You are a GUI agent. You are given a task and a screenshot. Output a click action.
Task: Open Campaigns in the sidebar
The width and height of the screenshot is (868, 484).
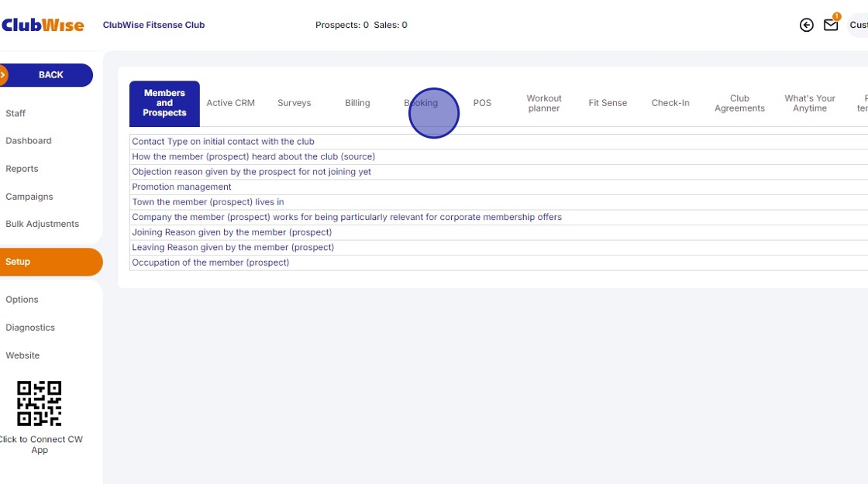pos(29,197)
